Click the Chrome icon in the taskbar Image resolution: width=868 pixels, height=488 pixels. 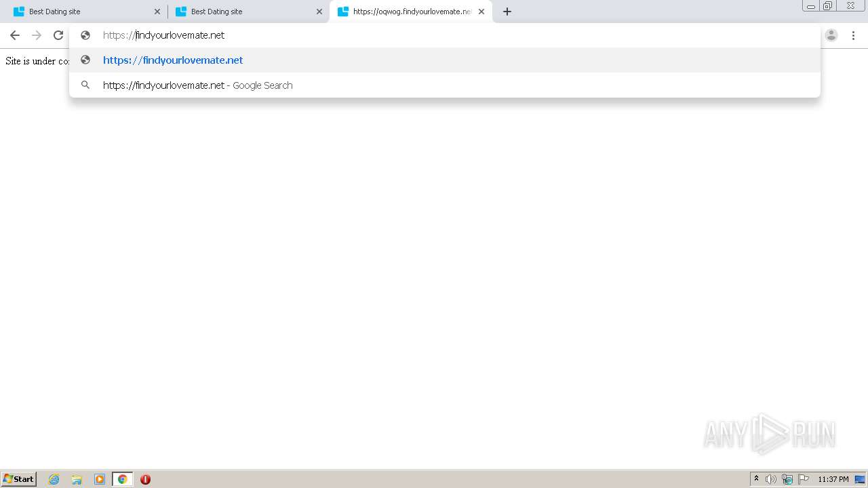click(x=122, y=479)
